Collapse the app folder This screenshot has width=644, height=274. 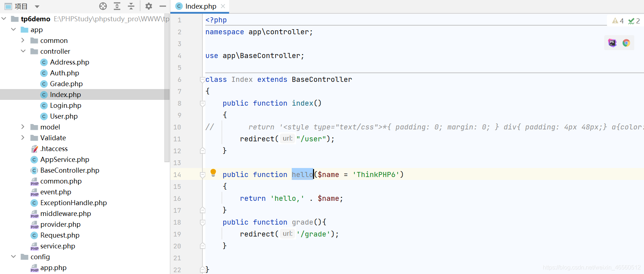tap(13, 29)
